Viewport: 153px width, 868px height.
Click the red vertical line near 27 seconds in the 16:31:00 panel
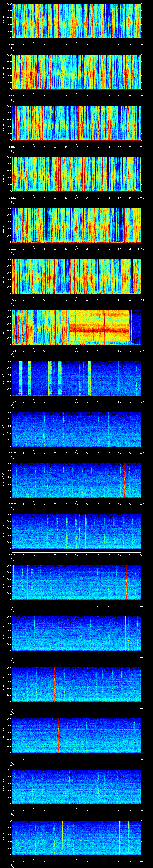(69, 787)
